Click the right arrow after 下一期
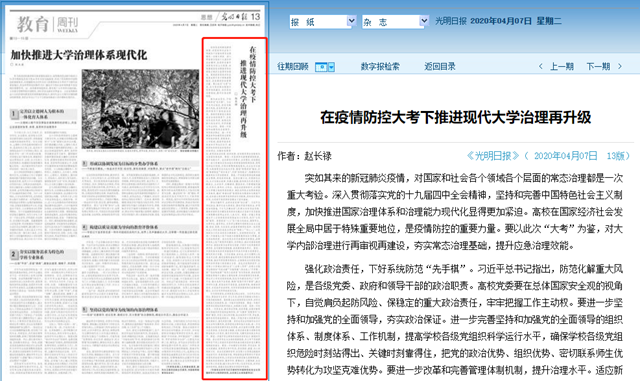 pyautogui.click(x=620, y=67)
